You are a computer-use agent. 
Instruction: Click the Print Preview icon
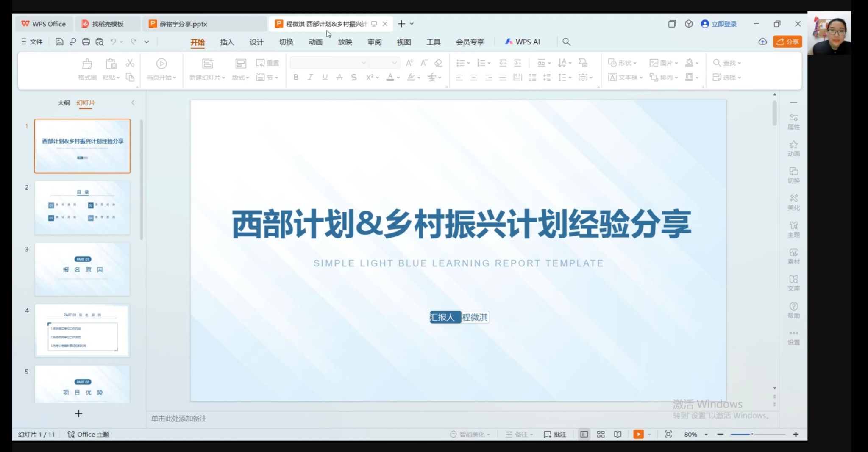click(100, 42)
